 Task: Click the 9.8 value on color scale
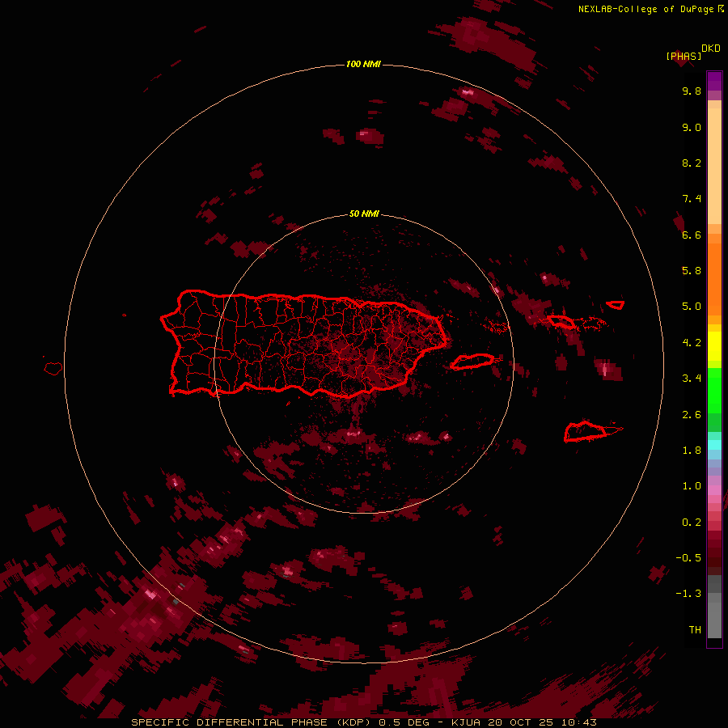(692, 91)
